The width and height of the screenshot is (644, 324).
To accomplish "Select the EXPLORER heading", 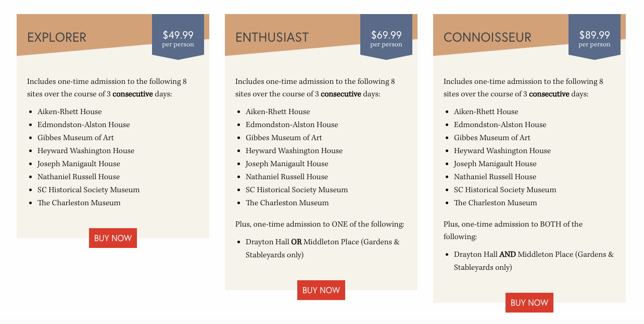I will point(57,38).
